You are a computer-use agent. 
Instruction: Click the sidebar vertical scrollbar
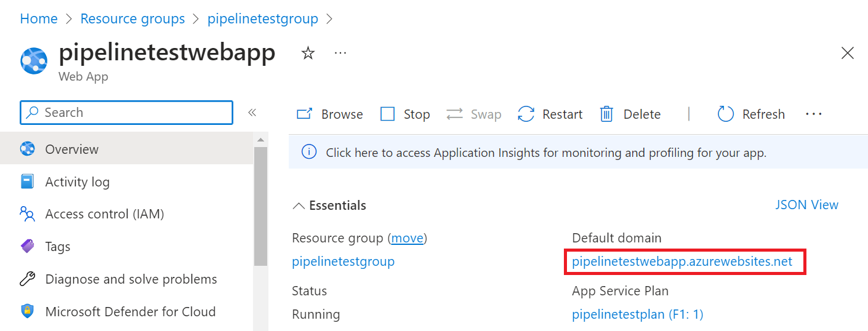260,203
